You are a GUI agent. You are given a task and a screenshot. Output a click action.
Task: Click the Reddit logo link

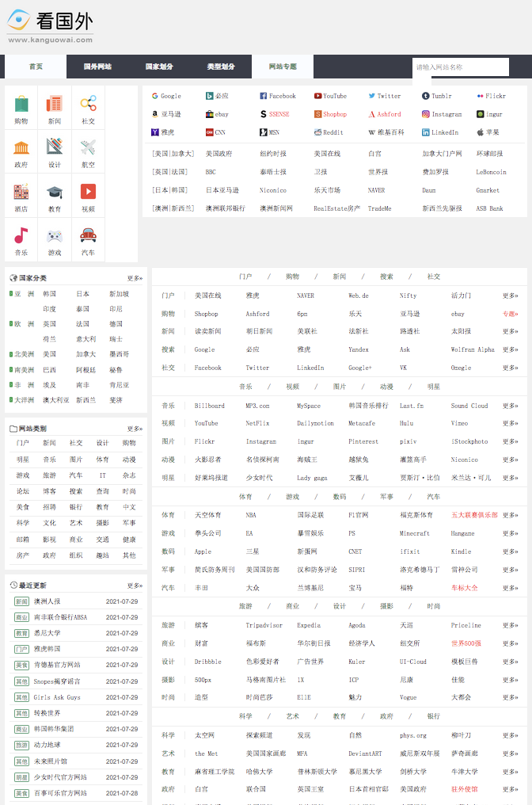pyautogui.click(x=329, y=132)
